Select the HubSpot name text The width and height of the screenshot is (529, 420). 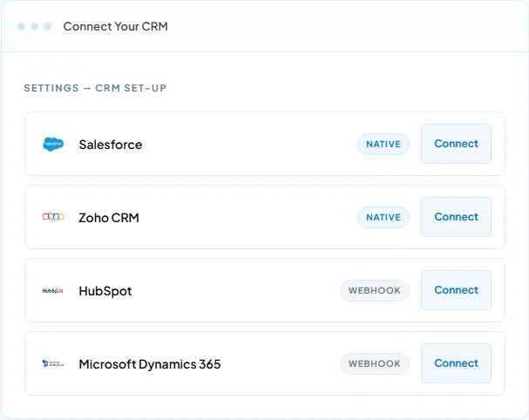pyautogui.click(x=105, y=291)
